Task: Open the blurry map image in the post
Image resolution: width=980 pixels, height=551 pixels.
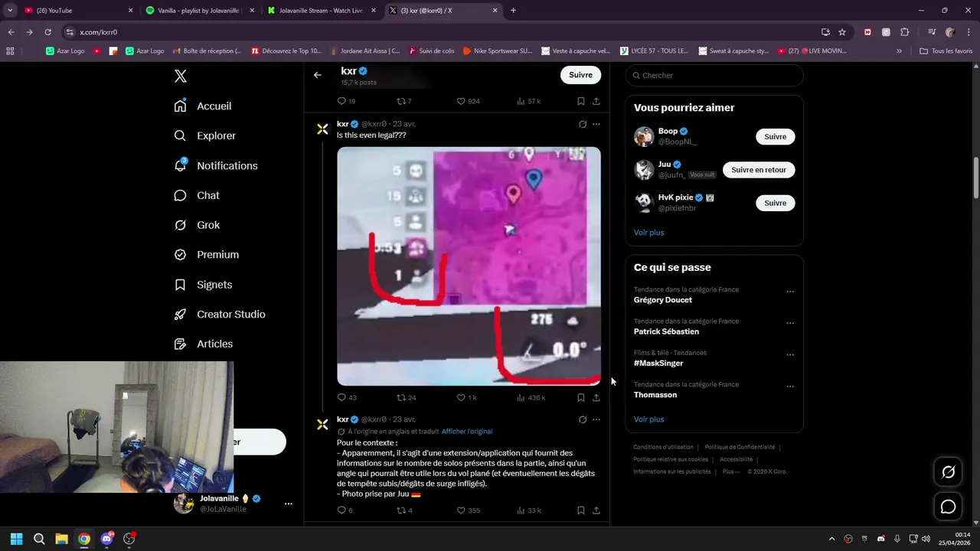Action: (x=469, y=266)
